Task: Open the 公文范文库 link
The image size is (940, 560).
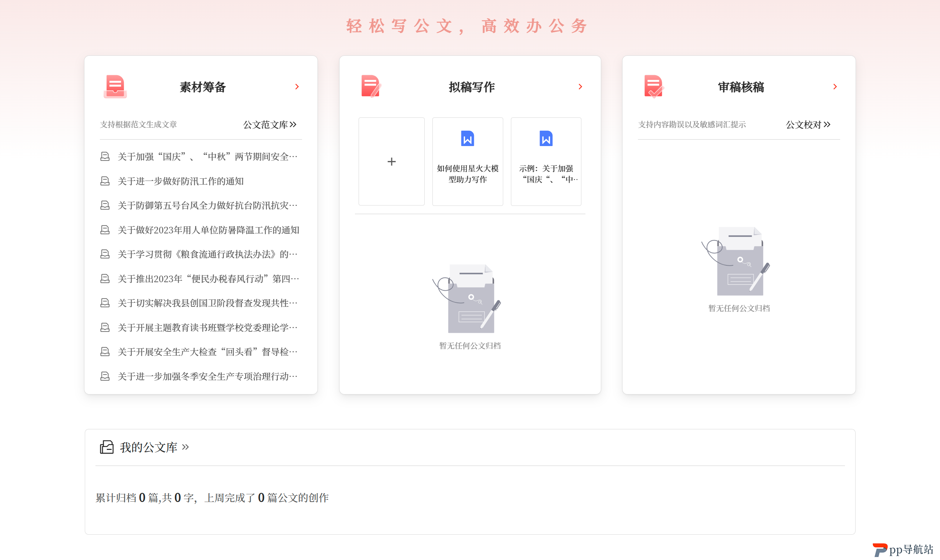Action: (270, 124)
